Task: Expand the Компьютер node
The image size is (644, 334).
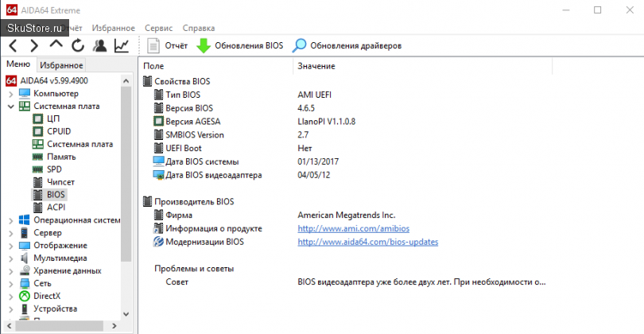Action: point(11,94)
